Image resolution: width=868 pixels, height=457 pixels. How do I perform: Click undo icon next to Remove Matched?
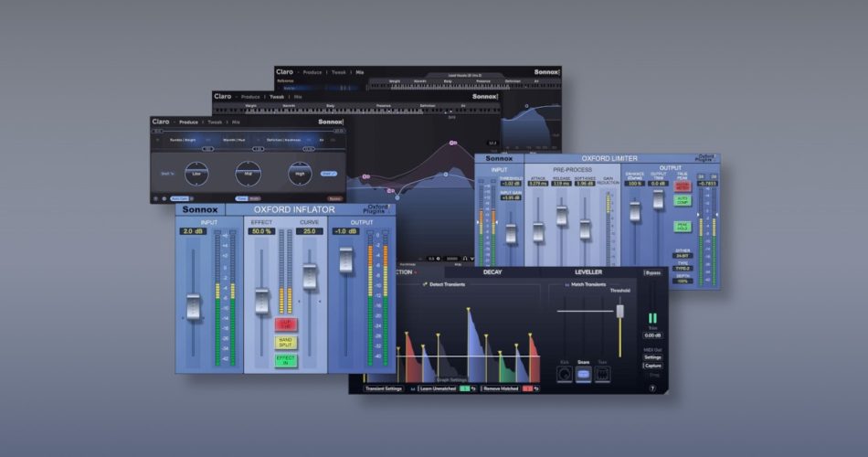[535, 388]
